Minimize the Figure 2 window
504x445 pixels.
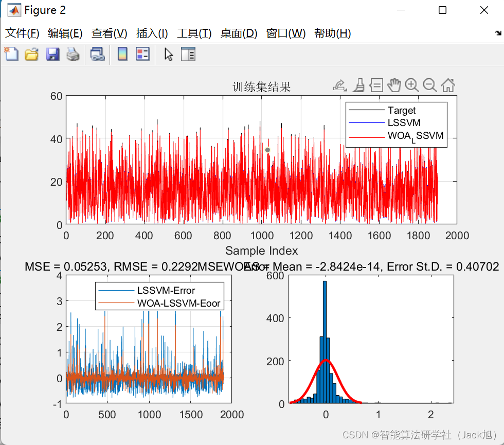tap(401, 10)
